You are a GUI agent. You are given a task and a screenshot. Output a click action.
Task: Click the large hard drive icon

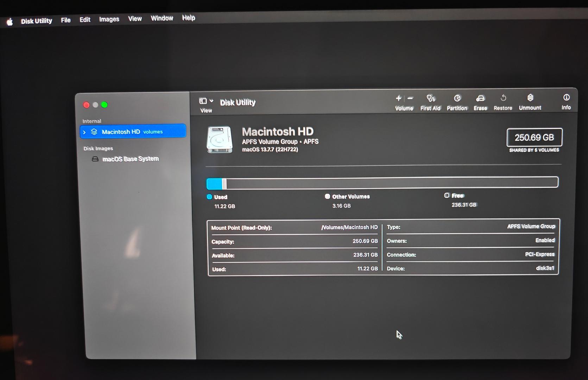[x=220, y=140]
